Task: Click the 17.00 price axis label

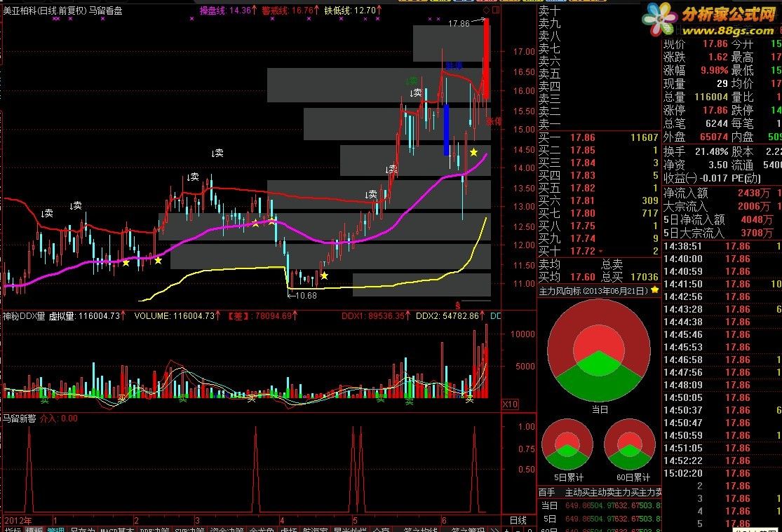Action: click(524, 51)
